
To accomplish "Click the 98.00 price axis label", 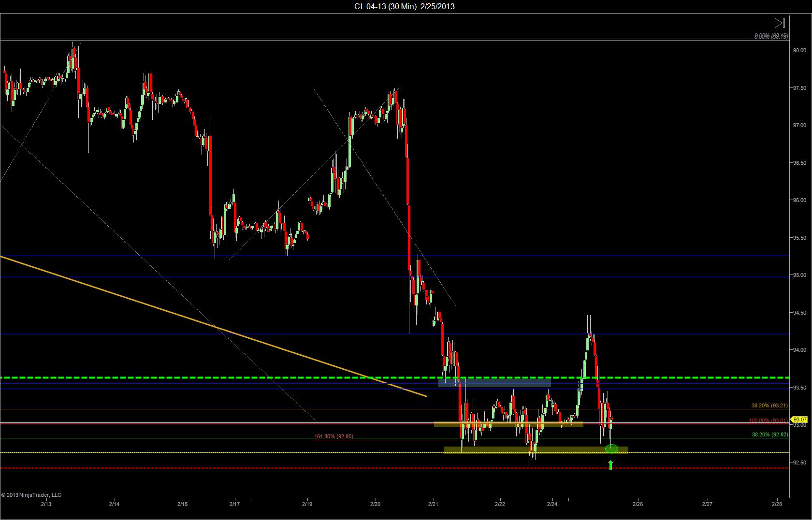I will [799, 50].
